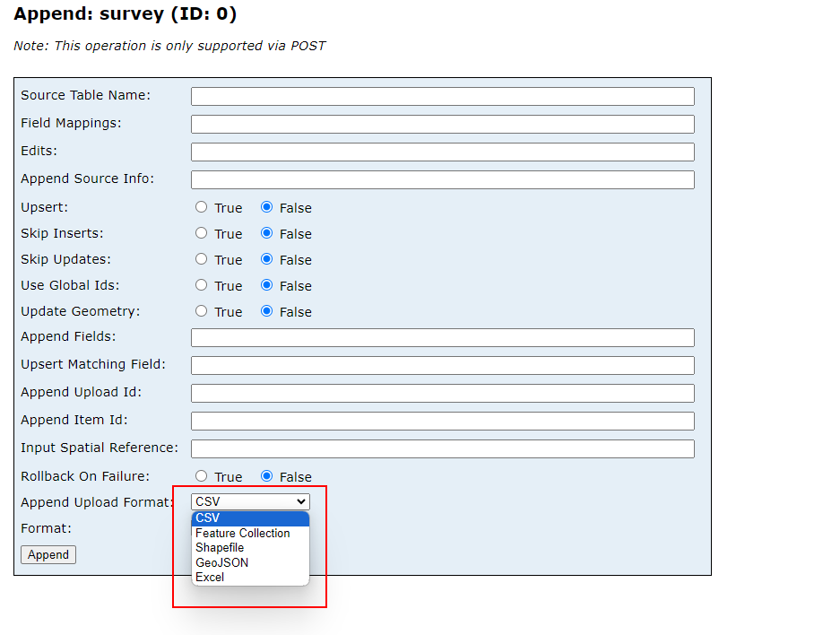The height and width of the screenshot is (635, 840).
Task: Select False for Rollback On Failure
Action: click(x=269, y=476)
